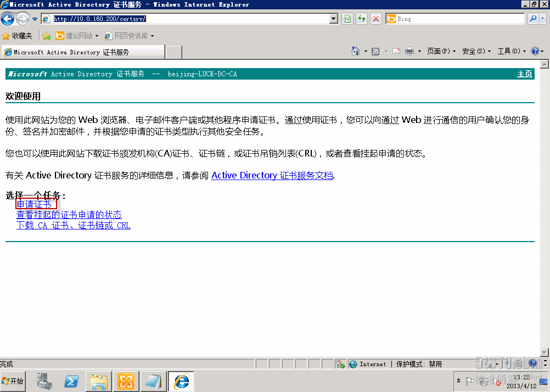Viewport: 550px width, 392px height.
Task: Open 网页快讯库 web slice gallery
Action: click(129, 36)
